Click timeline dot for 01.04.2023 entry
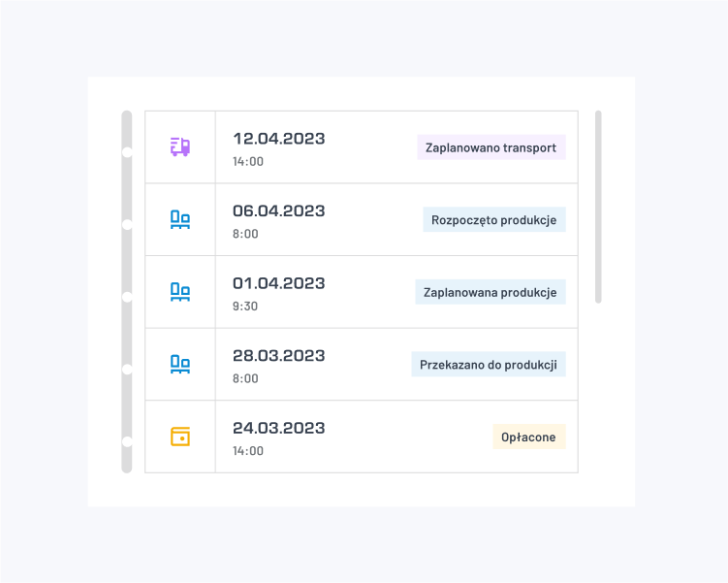This screenshot has height=583, width=728. pyautogui.click(x=127, y=297)
